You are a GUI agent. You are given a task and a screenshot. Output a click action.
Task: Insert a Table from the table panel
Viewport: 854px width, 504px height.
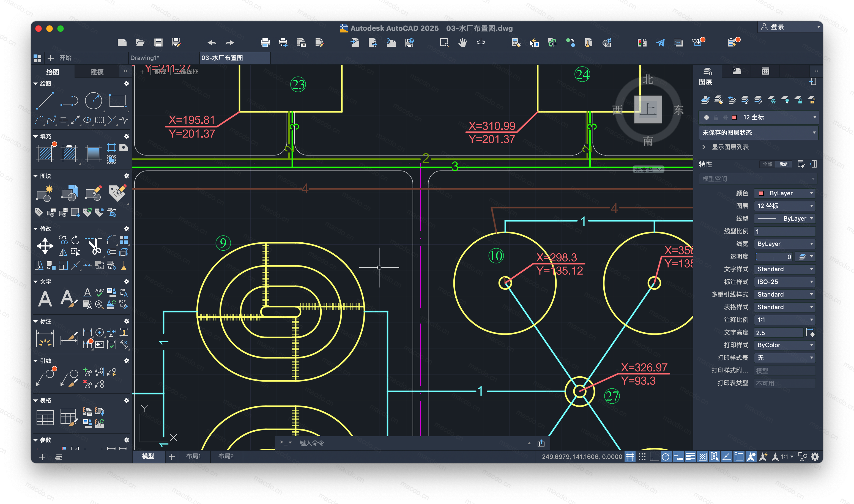coord(45,418)
